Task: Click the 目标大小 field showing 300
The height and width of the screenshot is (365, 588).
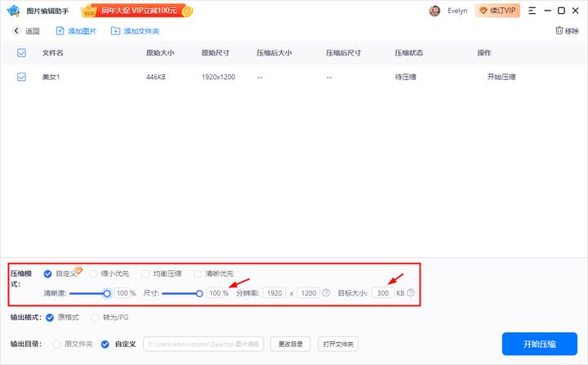Action: (382, 293)
